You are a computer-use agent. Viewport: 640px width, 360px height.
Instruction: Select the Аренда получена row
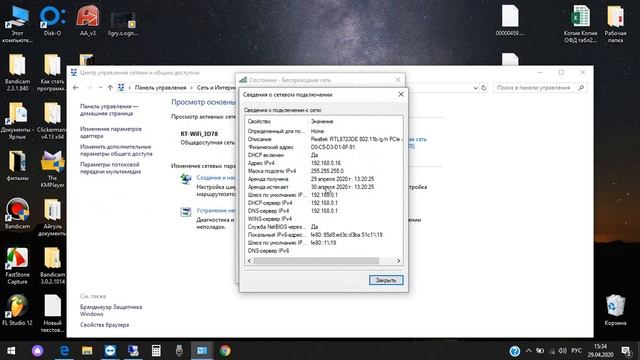click(x=324, y=179)
